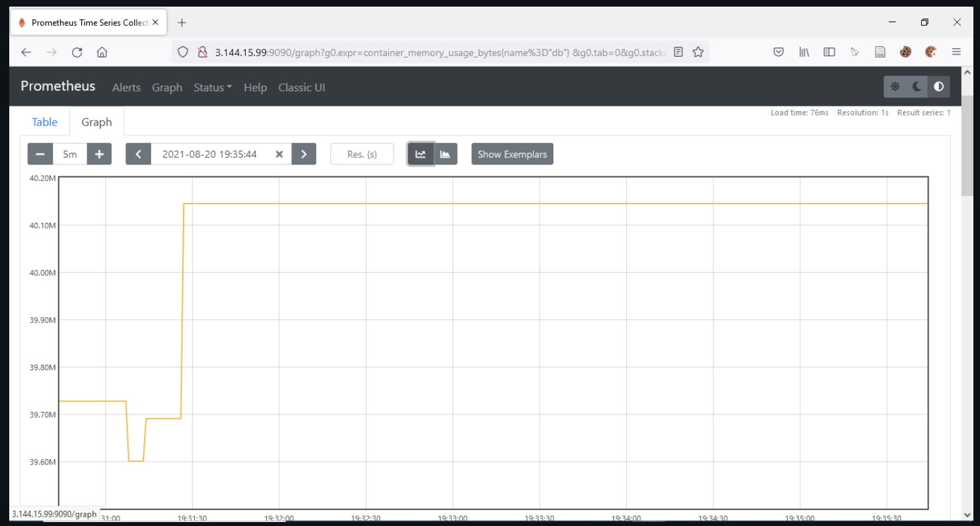Screen dimensions: 980x526
Task: Switch to the Table tab
Action: coord(45,122)
